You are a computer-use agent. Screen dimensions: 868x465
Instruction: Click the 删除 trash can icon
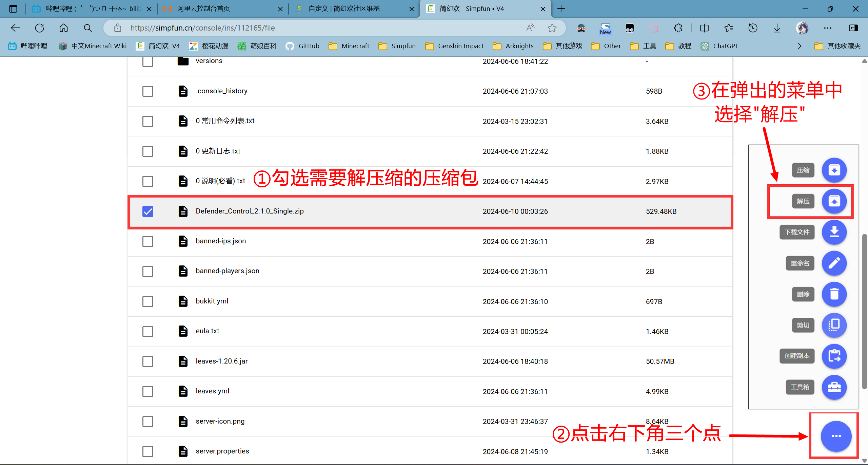tap(834, 294)
